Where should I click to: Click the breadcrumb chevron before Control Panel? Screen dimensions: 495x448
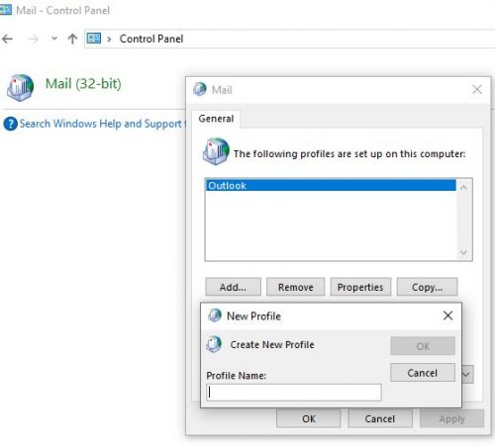tap(109, 39)
